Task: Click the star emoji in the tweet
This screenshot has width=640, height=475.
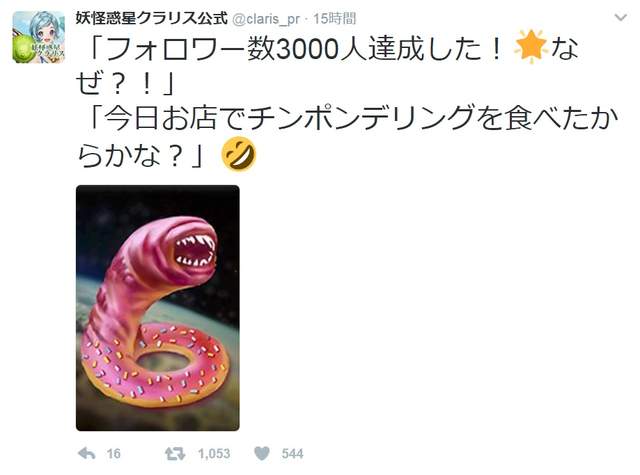Action: tap(531, 47)
